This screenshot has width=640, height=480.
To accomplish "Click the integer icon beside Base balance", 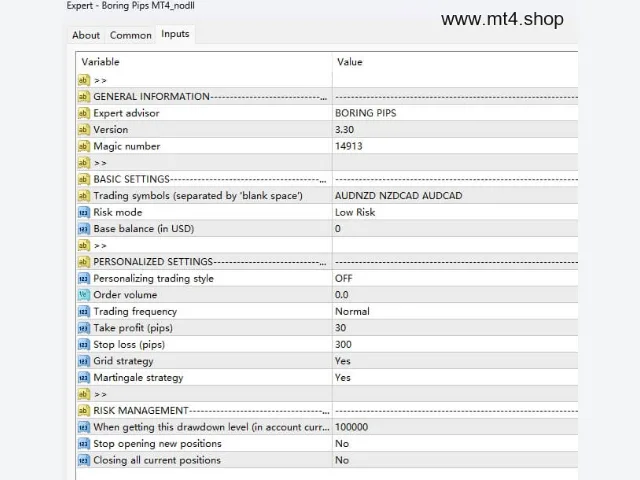I will [83, 229].
